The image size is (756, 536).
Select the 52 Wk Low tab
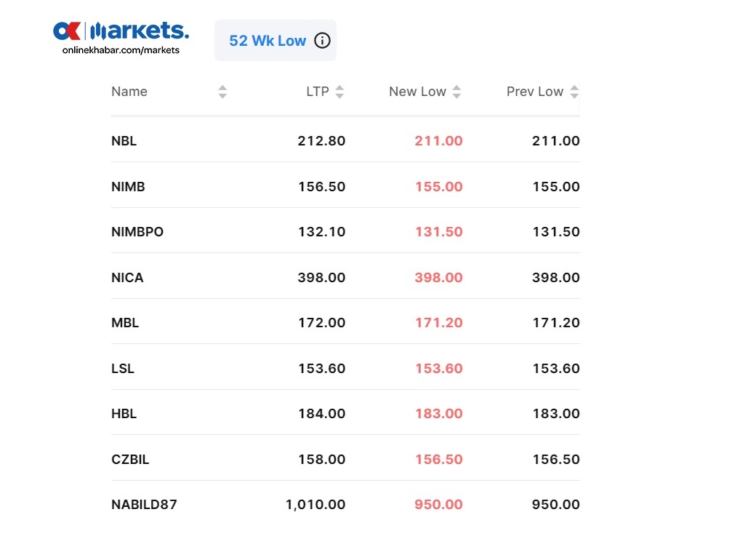pos(276,41)
